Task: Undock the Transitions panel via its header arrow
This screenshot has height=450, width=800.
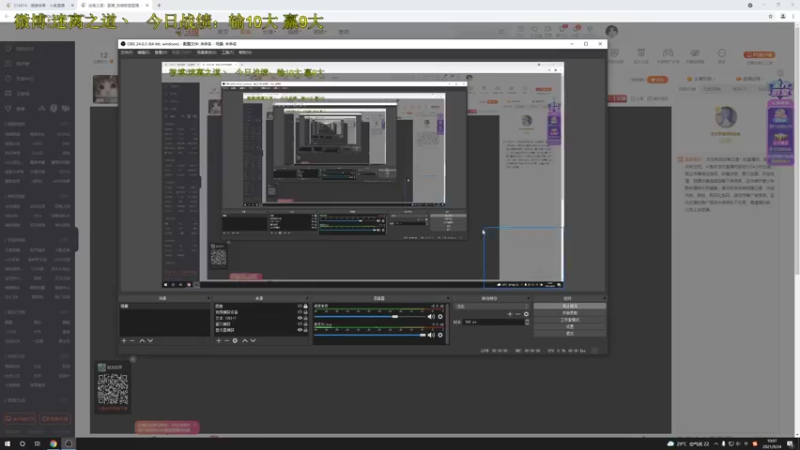Action: point(528,298)
